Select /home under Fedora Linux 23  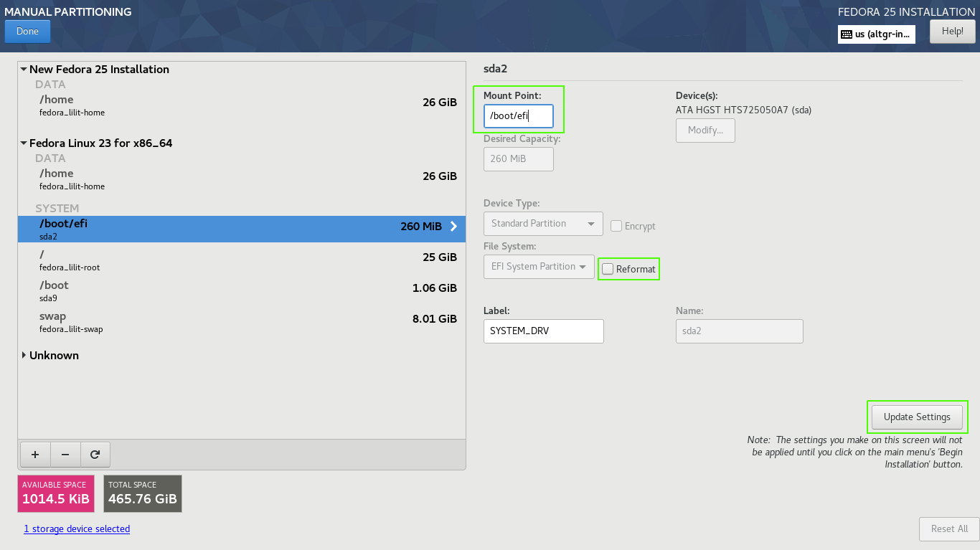[242, 179]
